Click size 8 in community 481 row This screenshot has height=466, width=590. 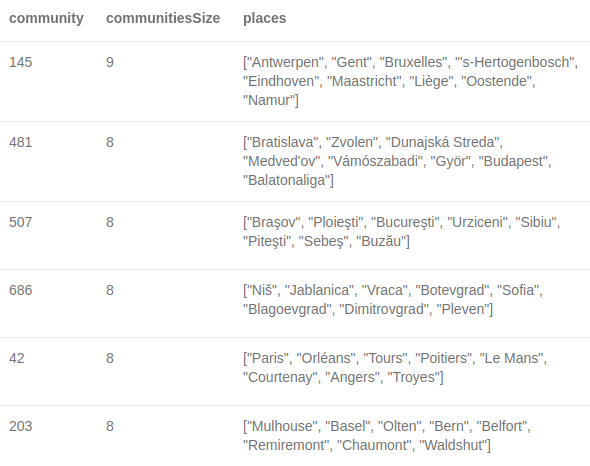pyautogui.click(x=110, y=142)
